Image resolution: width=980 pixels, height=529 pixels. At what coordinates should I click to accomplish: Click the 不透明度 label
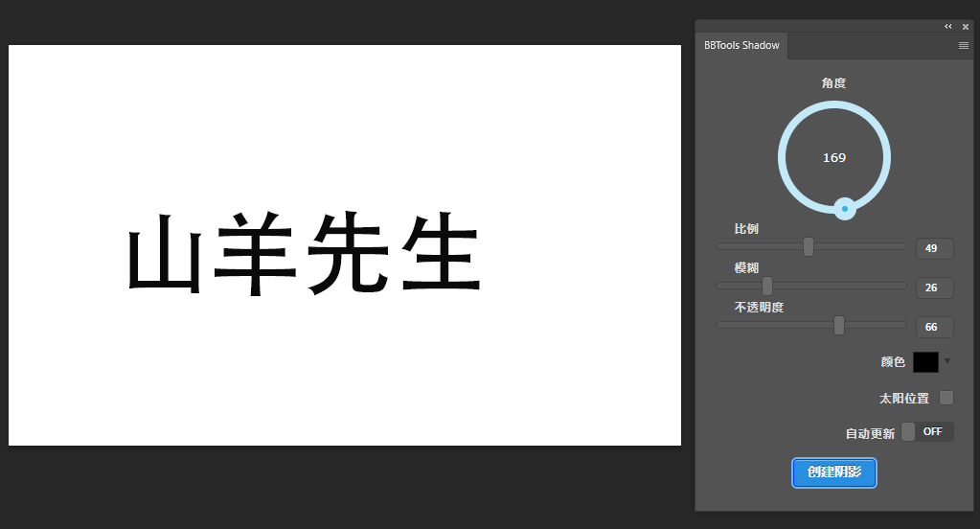759,307
